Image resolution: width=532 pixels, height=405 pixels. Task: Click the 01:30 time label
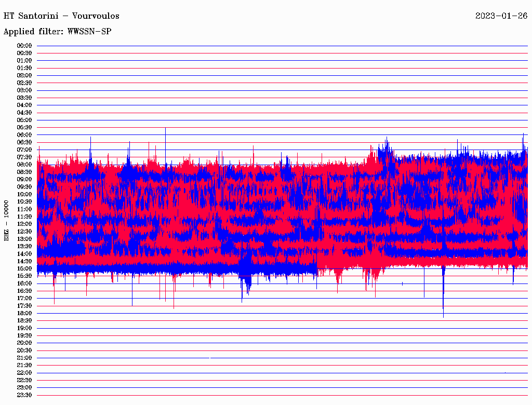tap(24, 68)
